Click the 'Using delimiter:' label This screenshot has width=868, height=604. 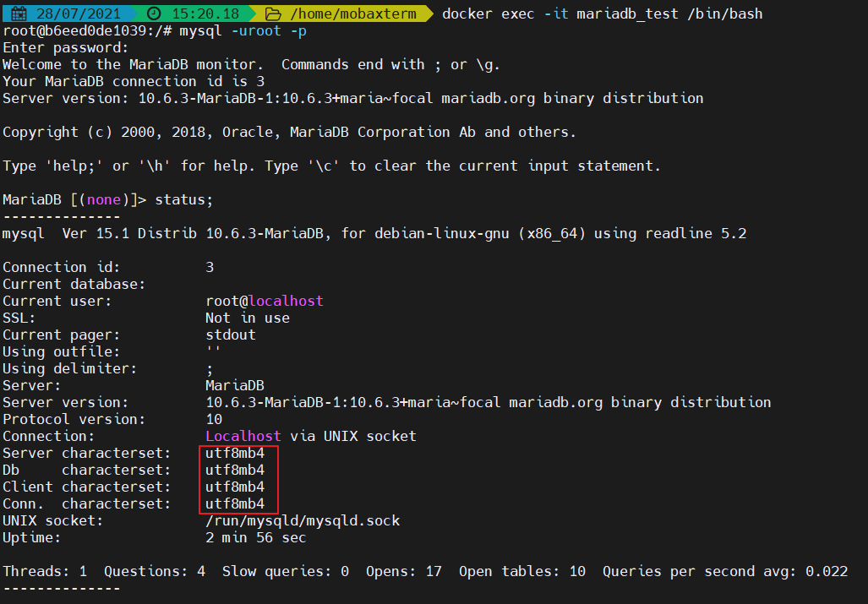70,368
